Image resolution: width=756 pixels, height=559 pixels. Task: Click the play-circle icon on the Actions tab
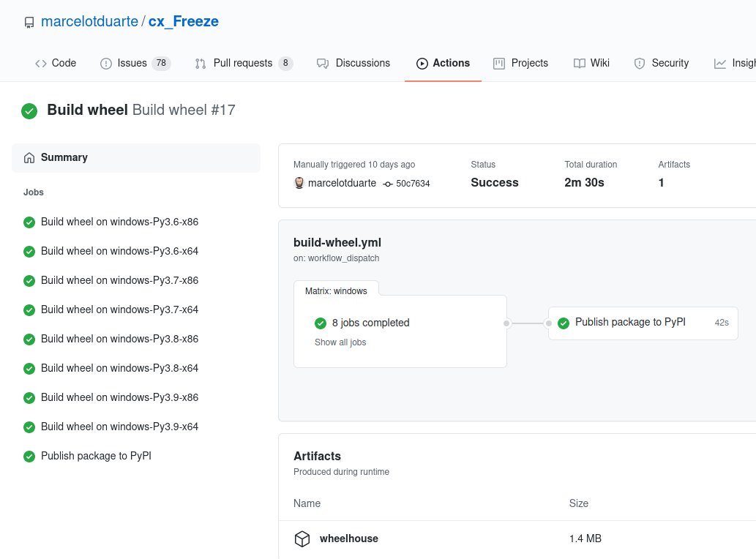(422, 63)
